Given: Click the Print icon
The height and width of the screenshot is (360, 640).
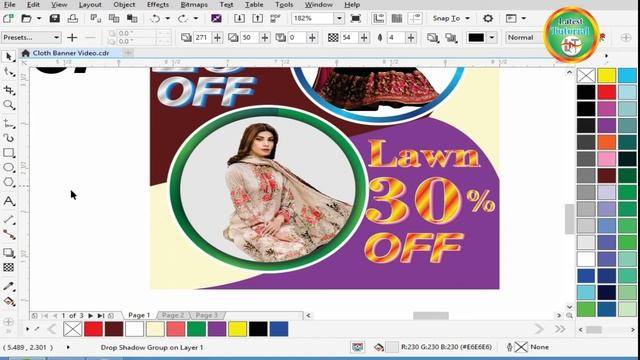Looking at the screenshot, I should click(73, 18).
